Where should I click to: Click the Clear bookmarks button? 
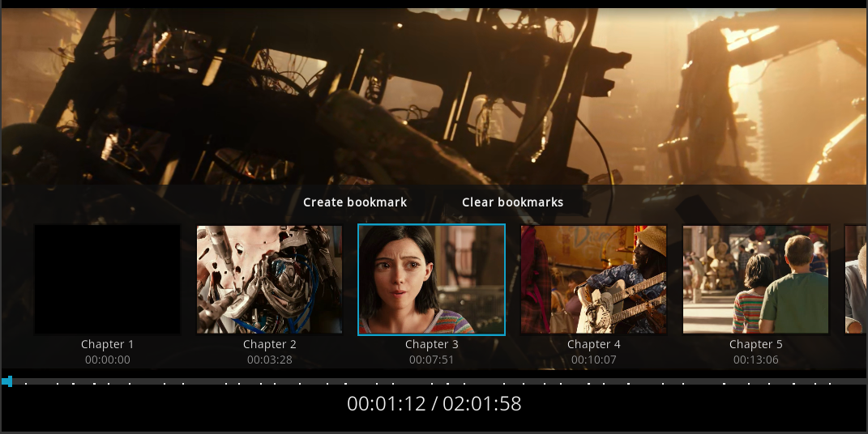tap(512, 202)
